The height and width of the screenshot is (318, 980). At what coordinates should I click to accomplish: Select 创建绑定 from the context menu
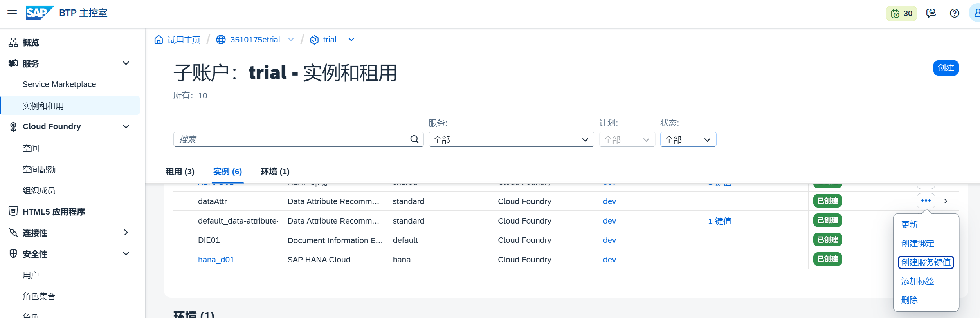click(x=917, y=244)
